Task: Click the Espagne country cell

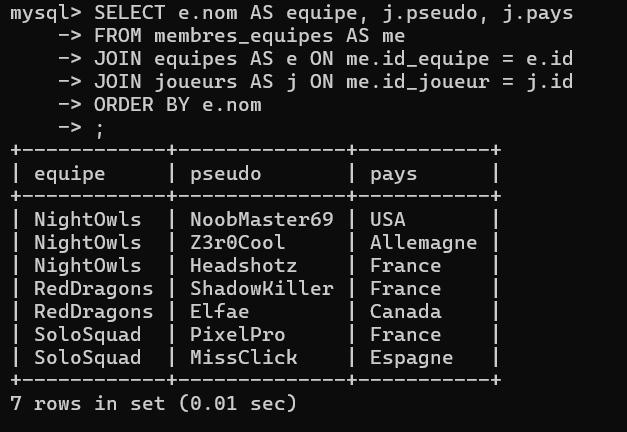Action: [411, 358]
